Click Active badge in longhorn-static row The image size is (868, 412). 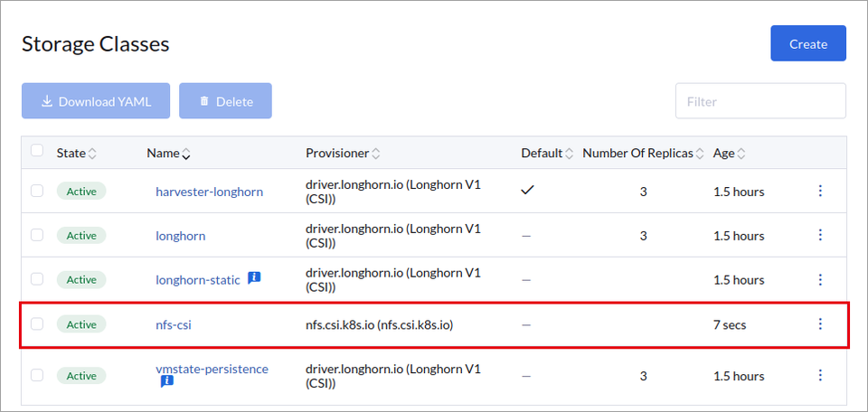(x=81, y=279)
